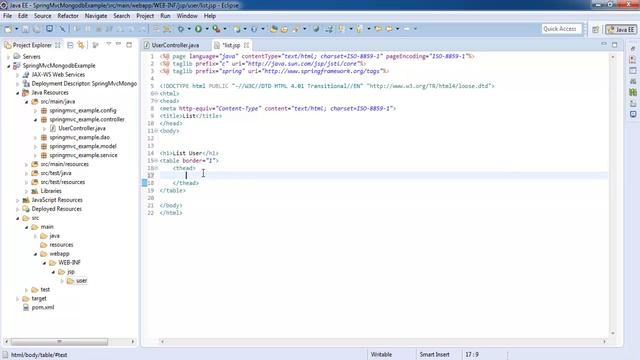Click the New file toolbar icon
The image size is (640, 360).
[8, 29]
